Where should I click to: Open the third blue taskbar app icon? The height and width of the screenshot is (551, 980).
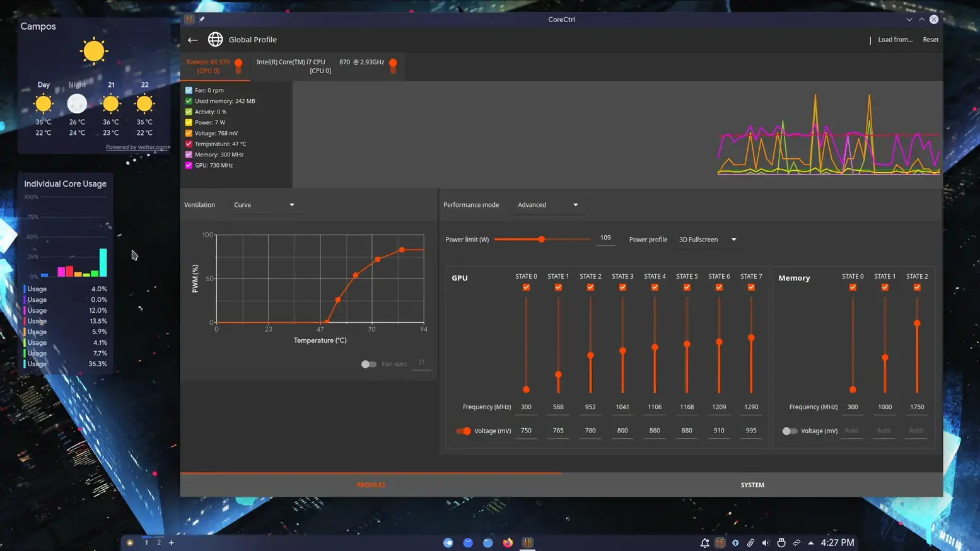point(488,542)
